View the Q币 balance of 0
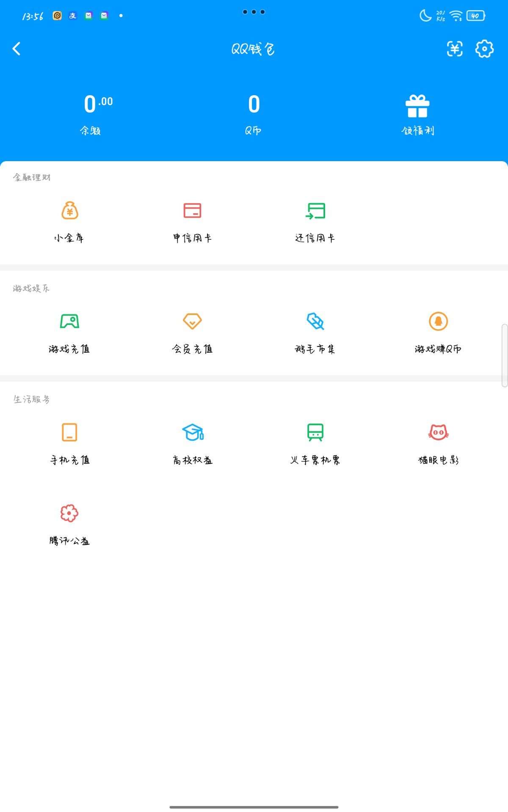This screenshot has height=812, width=508. point(254,104)
